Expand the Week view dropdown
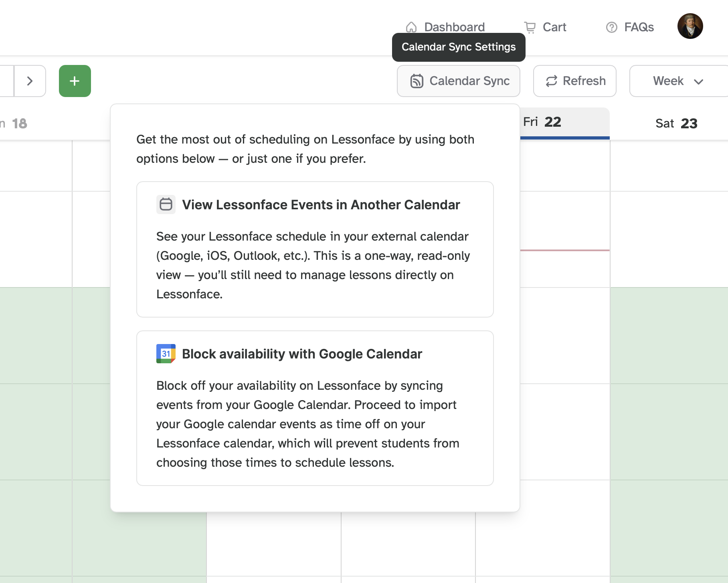Image resolution: width=728 pixels, height=583 pixels. coord(677,81)
